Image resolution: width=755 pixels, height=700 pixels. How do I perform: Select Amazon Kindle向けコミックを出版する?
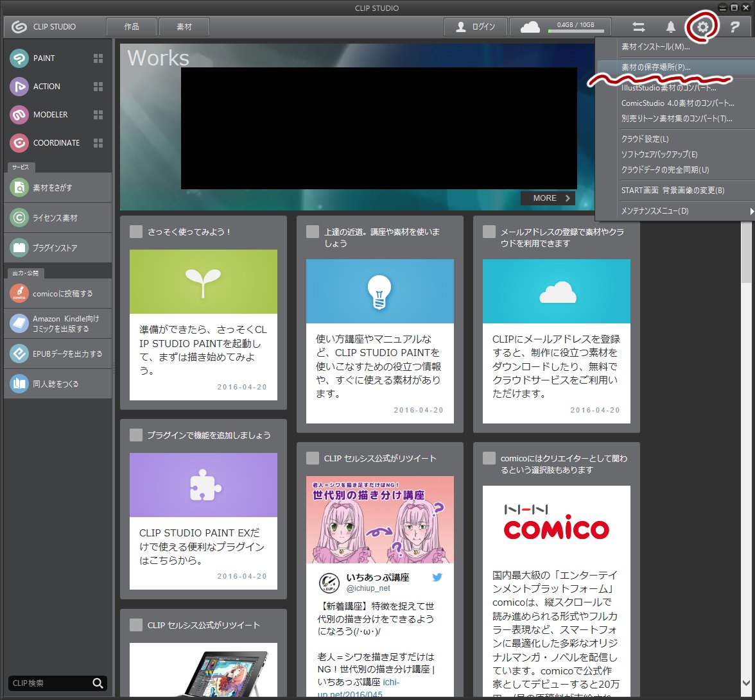click(x=58, y=323)
